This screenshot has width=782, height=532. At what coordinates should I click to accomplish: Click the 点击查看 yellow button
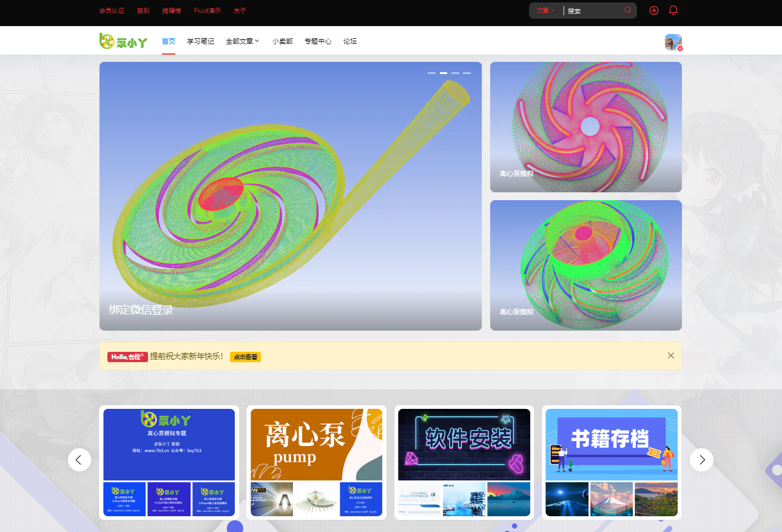(245, 357)
